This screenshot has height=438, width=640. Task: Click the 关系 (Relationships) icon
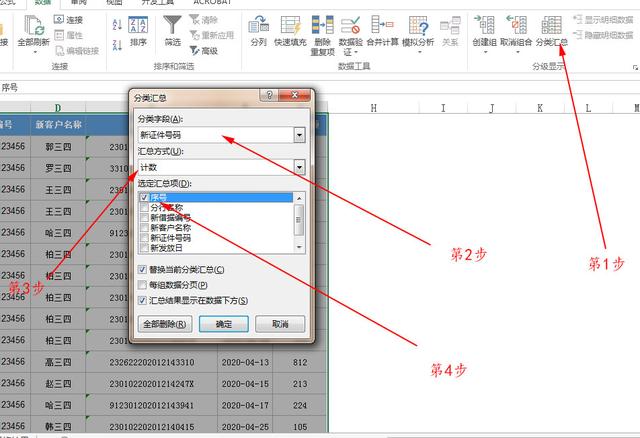pyautogui.click(x=450, y=25)
